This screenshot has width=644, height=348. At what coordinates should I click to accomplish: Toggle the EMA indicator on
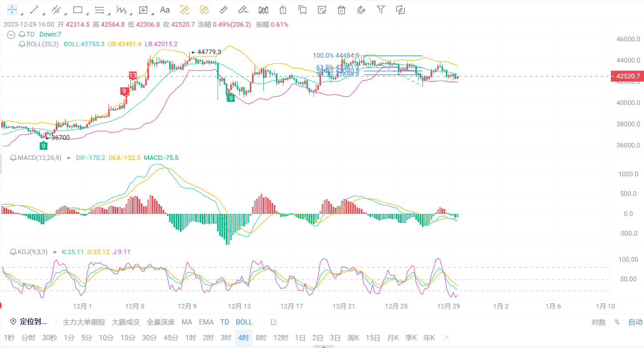206,322
